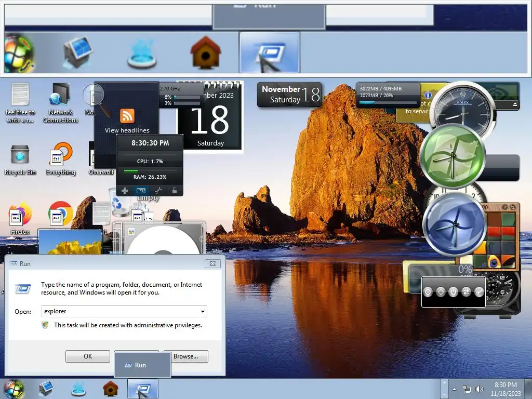
Task: Click the Run preview tooltip above the taskbar
Action: coord(142,365)
